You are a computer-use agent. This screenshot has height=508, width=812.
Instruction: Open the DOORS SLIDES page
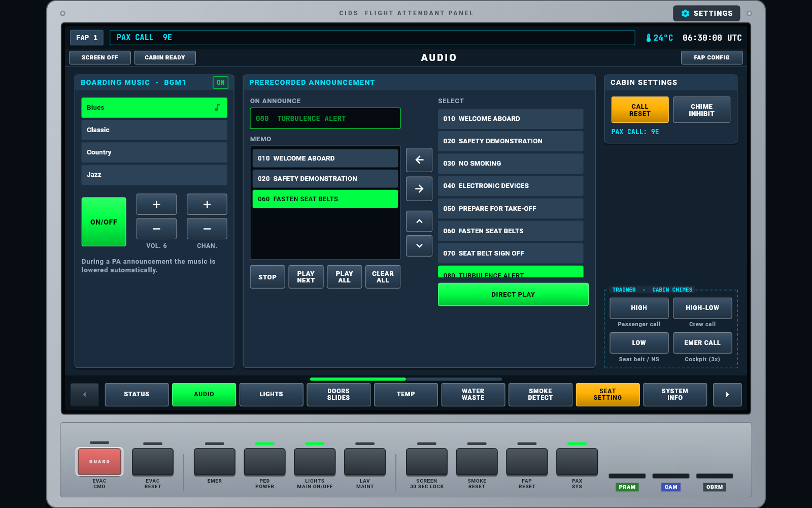pos(339,395)
